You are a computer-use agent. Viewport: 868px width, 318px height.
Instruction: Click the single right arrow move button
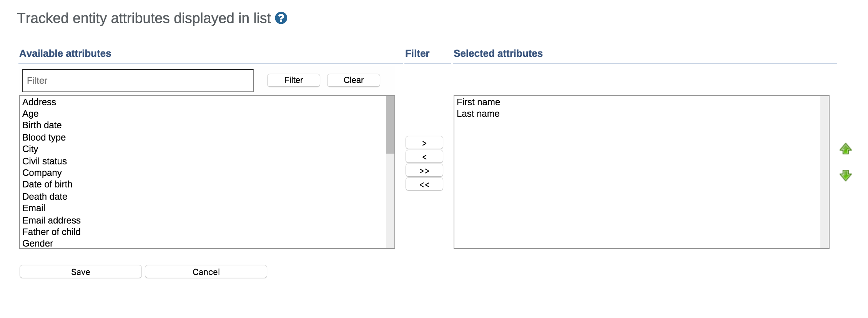[x=424, y=143]
